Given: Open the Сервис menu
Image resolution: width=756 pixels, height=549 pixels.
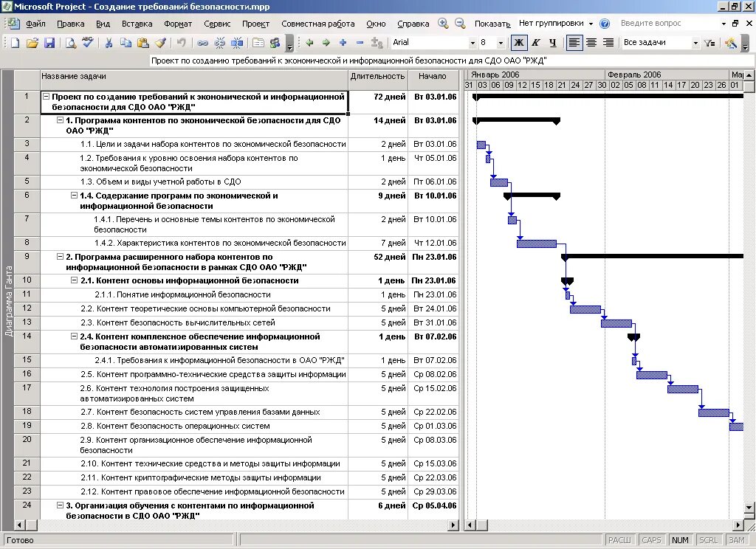Looking at the screenshot, I should pos(217,24).
